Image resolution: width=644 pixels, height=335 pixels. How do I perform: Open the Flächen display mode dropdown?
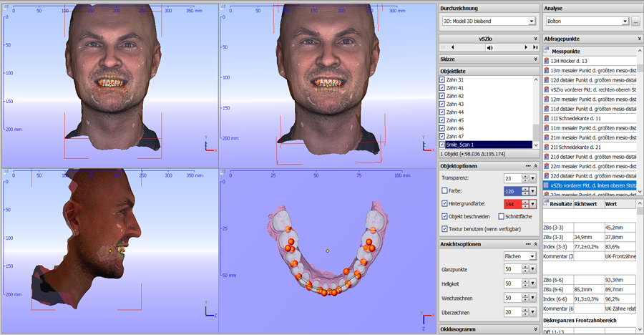pos(532,256)
